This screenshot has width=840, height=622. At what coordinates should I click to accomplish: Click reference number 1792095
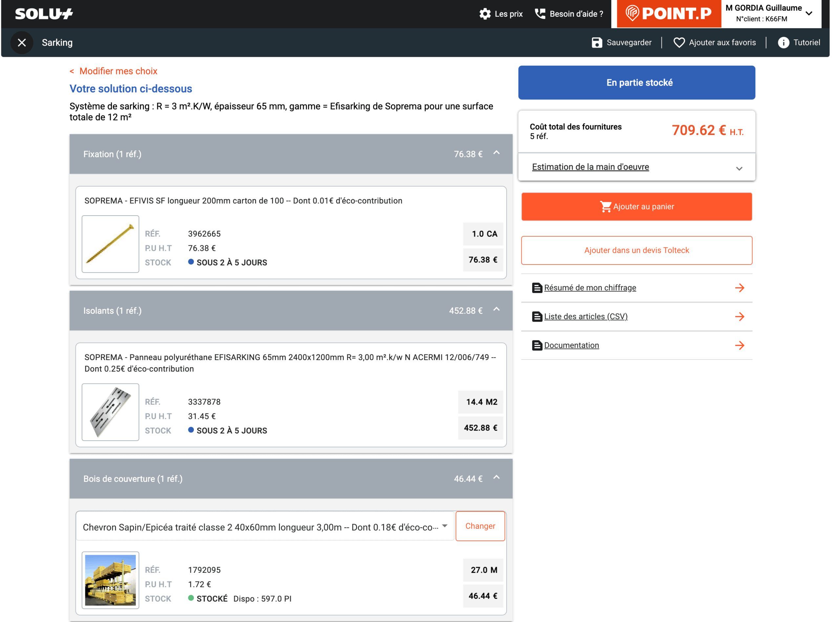pyautogui.click(x=204, y=570)
